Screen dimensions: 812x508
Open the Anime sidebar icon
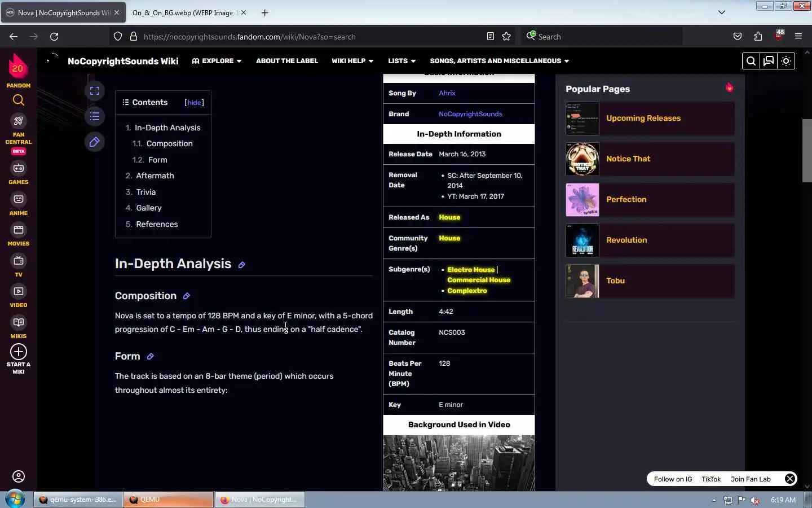[19, 199]
